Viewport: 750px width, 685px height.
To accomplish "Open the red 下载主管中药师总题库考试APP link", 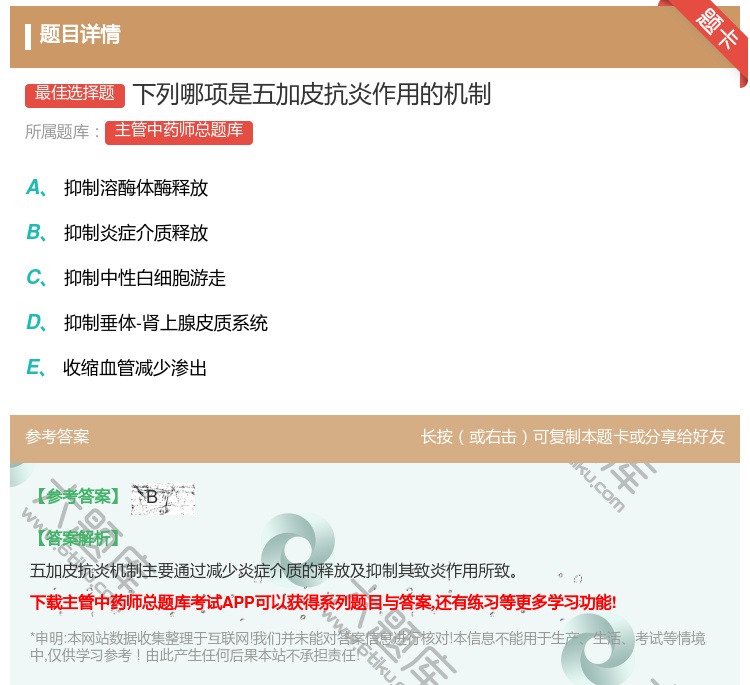I will 323,602.
